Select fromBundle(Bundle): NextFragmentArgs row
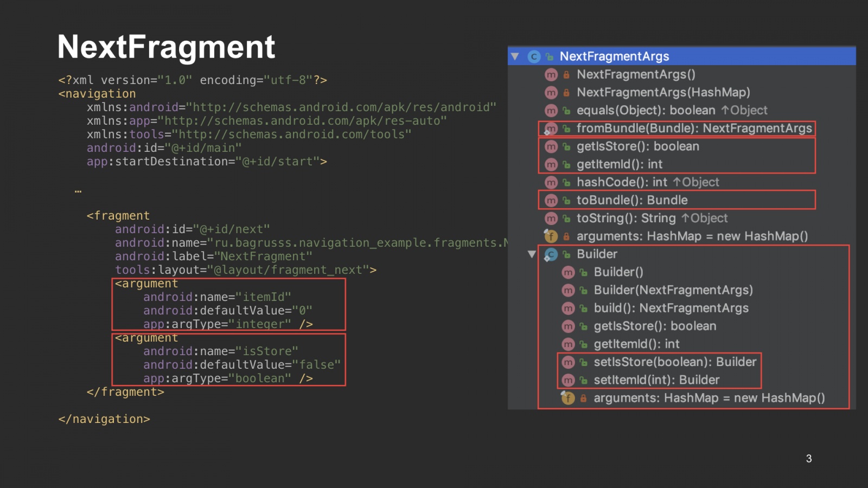This screenshot has width=868, height=488. 682,129
